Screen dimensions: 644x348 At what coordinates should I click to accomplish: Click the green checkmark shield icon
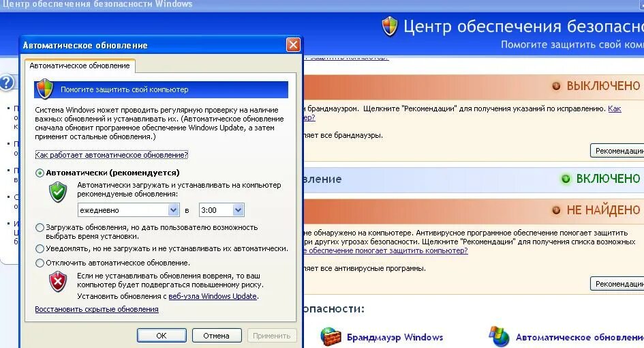[58, 192]
